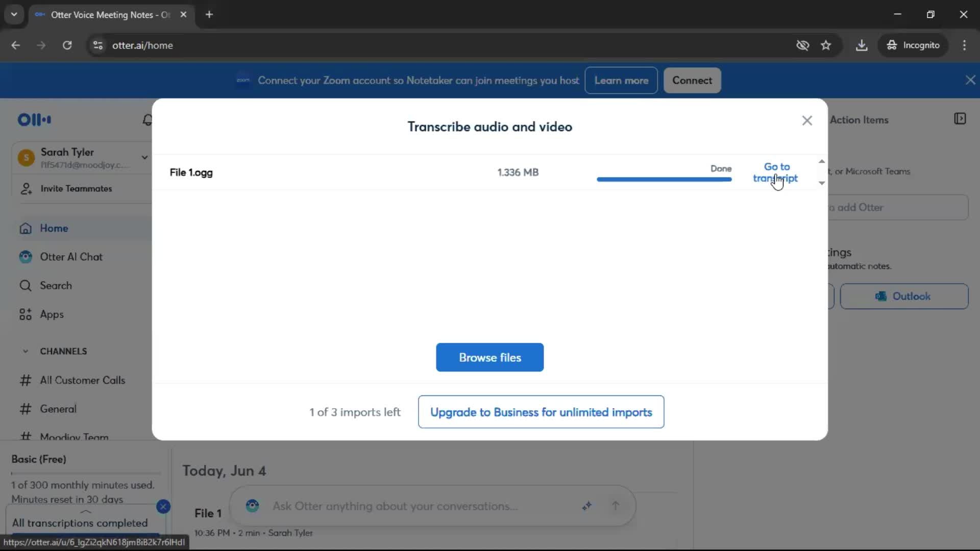Click the Otter logo in sidebar
Viewport: 980px width, 551px height.
click(x=34, y=120)
